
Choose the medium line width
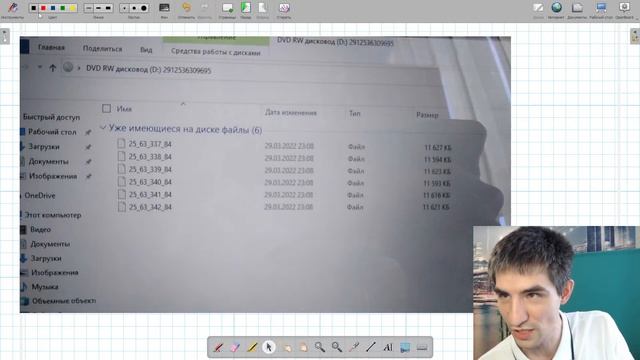(x=98, y=8)
